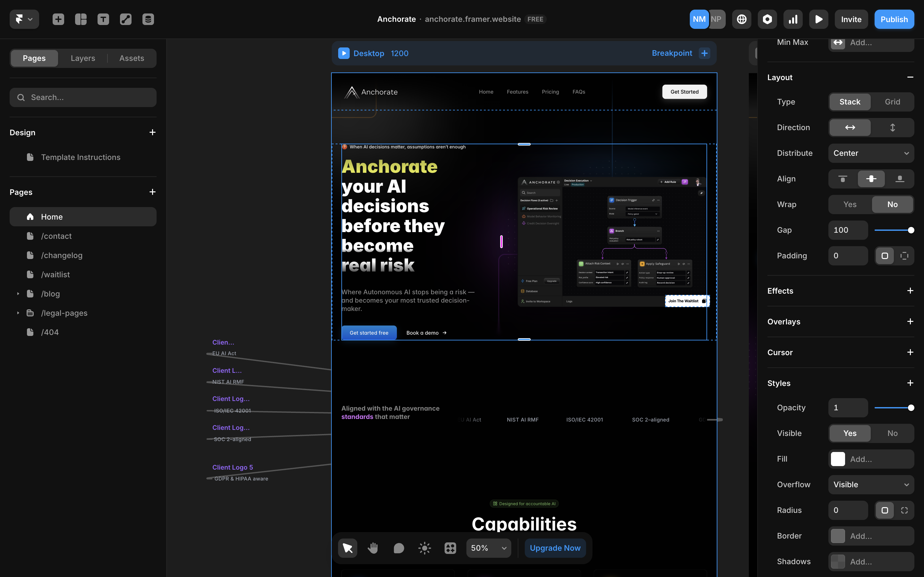The image size is (924, 577).
Task: Expand the /blog page folder
Action: click(x=18, y=293)
